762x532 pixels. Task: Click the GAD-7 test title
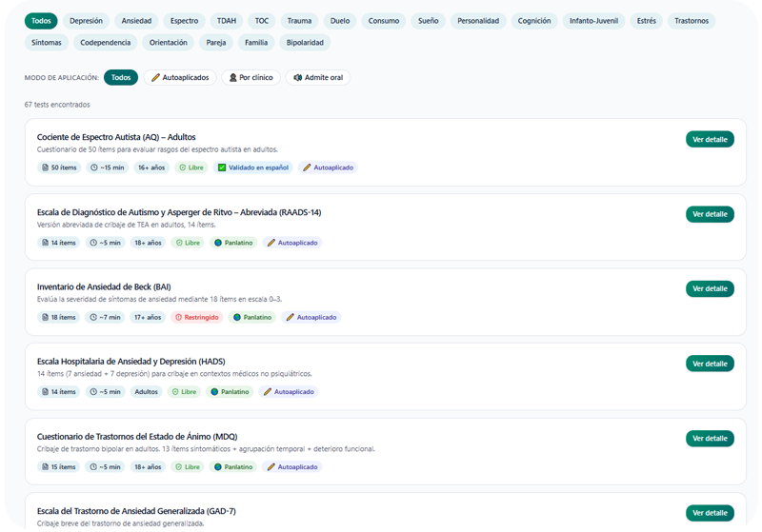[x=136, y=511]
